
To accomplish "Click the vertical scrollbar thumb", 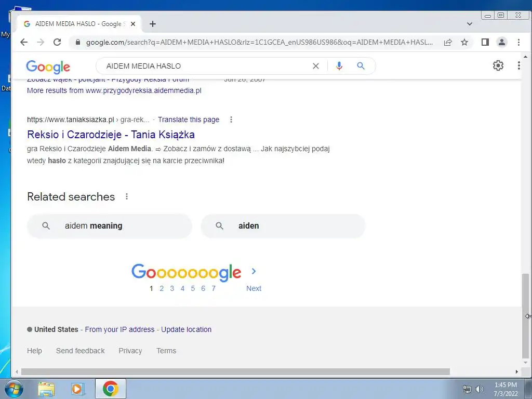I will pos(525,315).
